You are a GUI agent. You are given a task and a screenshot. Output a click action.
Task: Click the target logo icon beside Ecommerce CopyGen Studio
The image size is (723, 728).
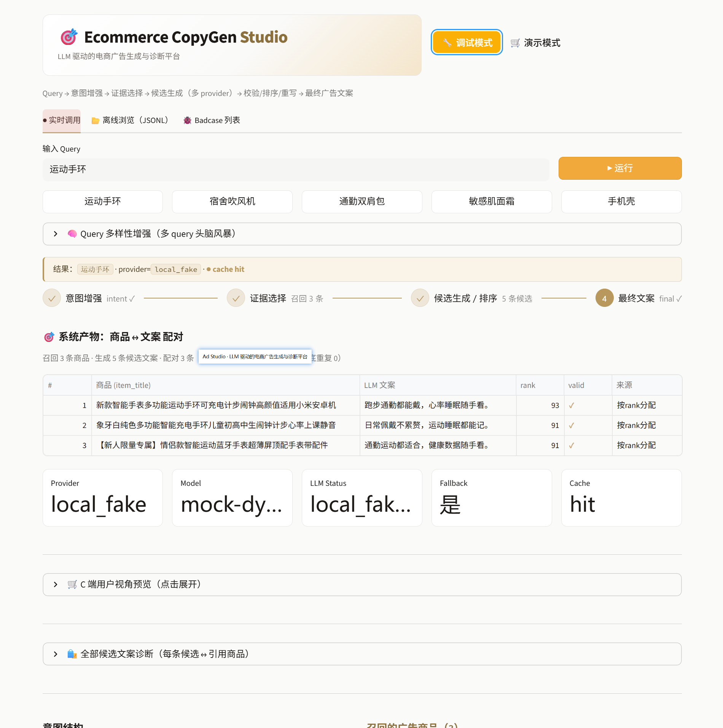tap(69, 37)
